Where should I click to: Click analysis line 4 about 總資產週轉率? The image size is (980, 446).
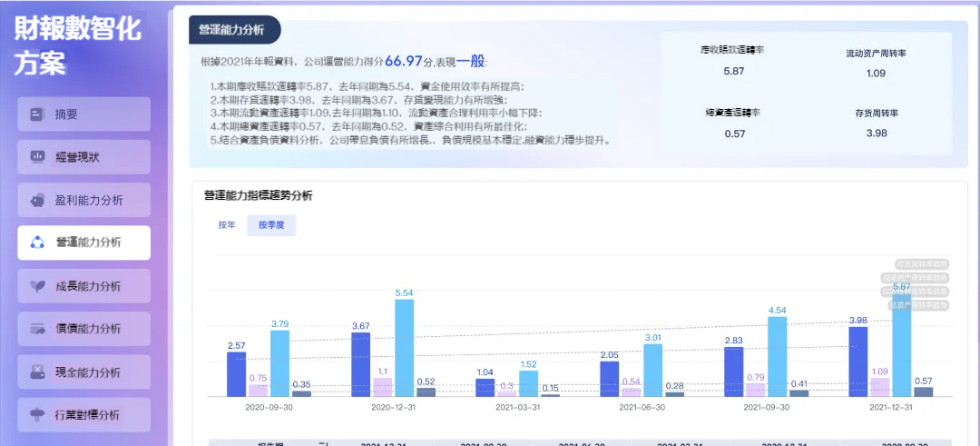pos(368,127)
